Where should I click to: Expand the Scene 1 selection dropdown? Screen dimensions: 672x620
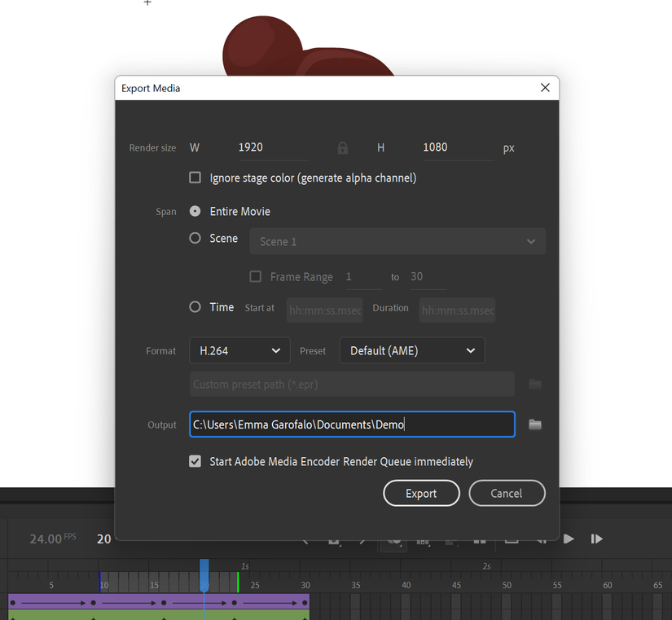point(397,241)
